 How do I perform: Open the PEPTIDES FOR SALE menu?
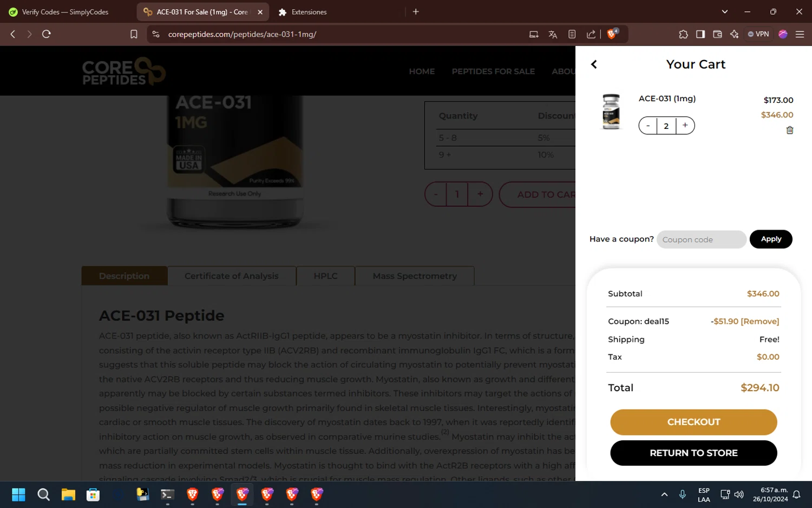493,71
